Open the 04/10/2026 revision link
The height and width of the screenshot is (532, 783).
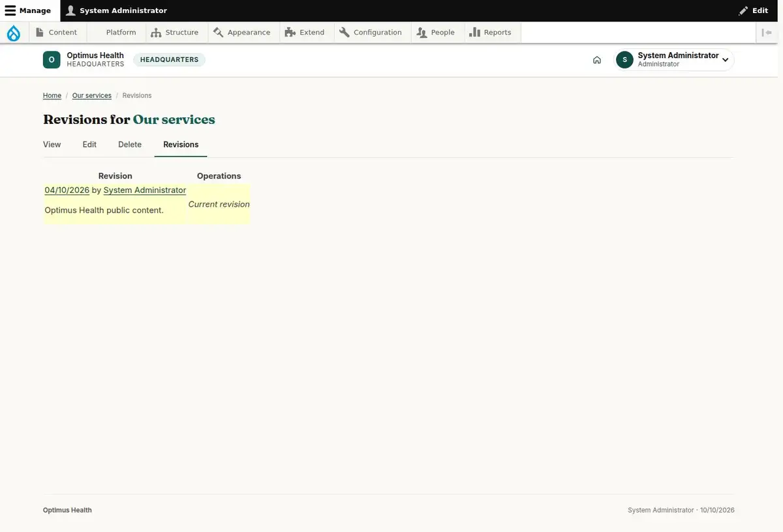[x=67, y=190]
